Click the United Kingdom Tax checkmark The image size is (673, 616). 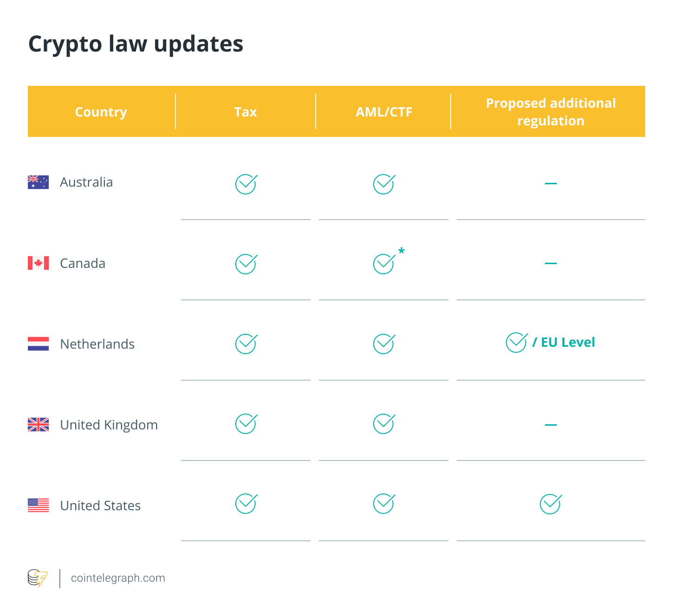click(246, 424)
